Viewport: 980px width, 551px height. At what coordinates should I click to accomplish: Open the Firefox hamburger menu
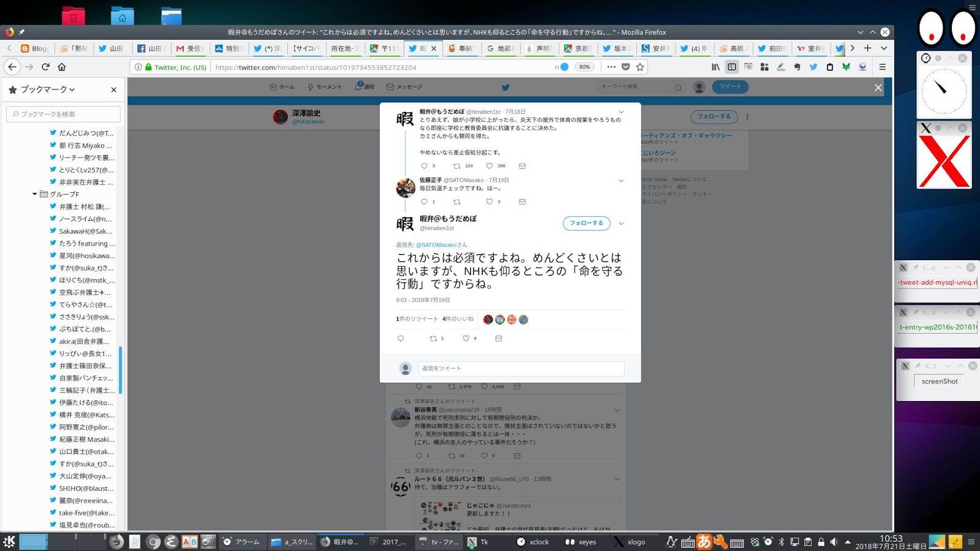[x=883, y=67]
